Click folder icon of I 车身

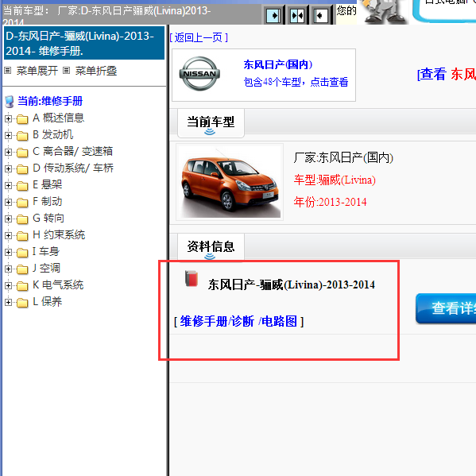(x=22, y=253)
